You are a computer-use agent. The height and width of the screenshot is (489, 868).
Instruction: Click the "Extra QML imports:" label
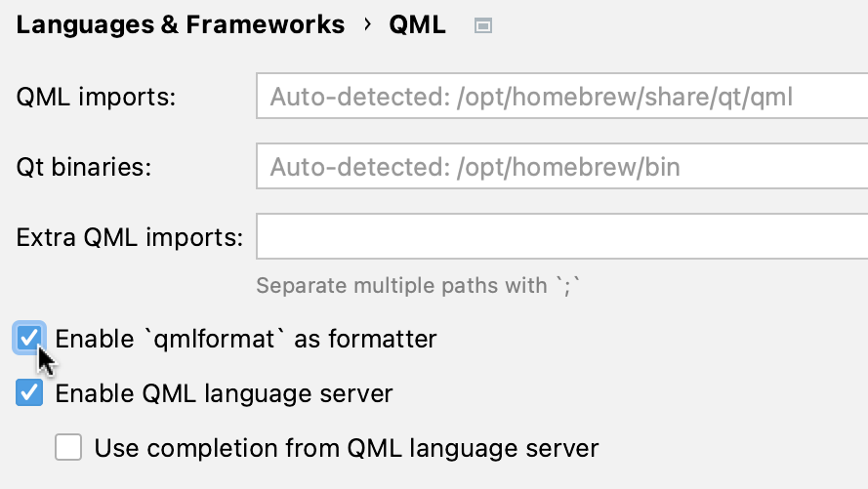pos(129,236)
